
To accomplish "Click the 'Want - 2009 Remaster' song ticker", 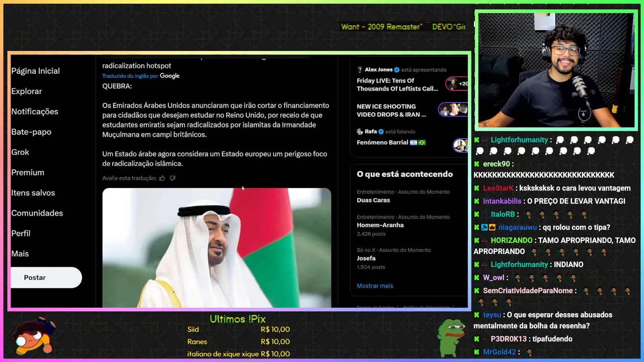I will [381, 27].
